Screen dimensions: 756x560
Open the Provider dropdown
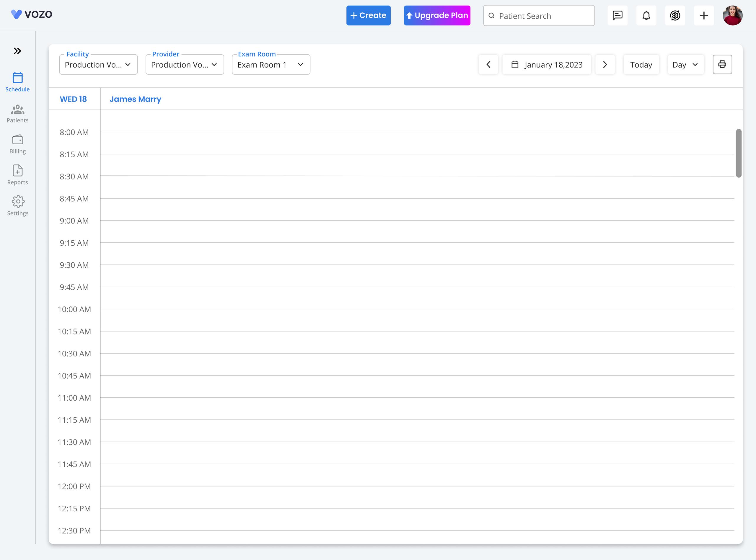click(x=185, y=65)
